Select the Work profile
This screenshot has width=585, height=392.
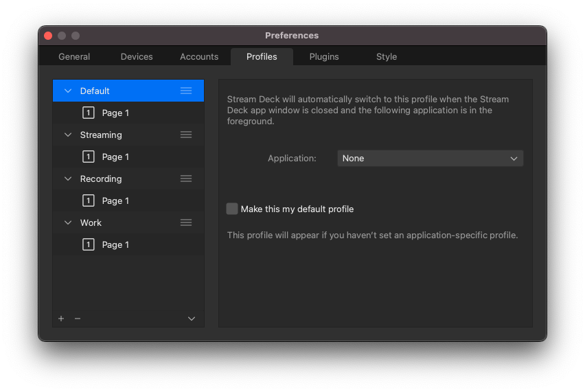128,222
